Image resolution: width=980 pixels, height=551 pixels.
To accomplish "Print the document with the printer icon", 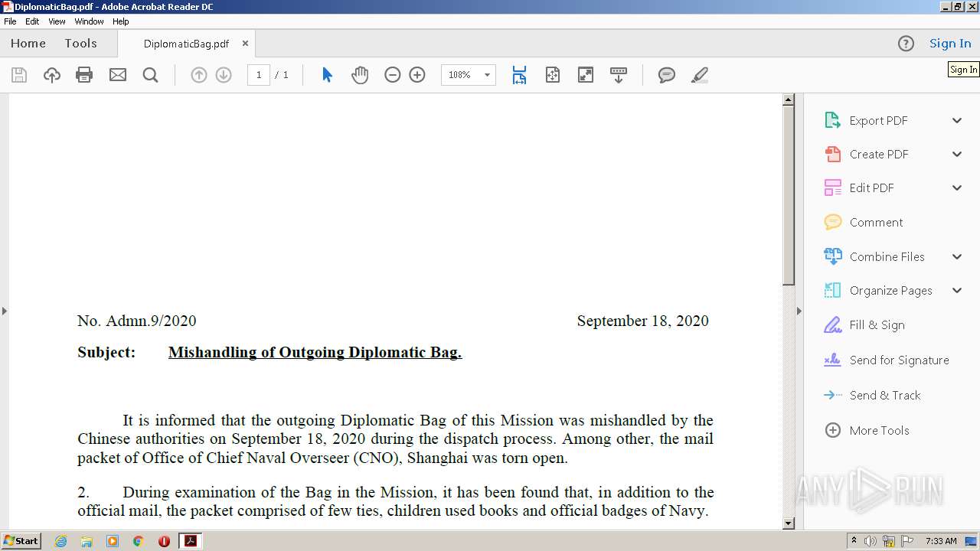I will pos(84,75).
